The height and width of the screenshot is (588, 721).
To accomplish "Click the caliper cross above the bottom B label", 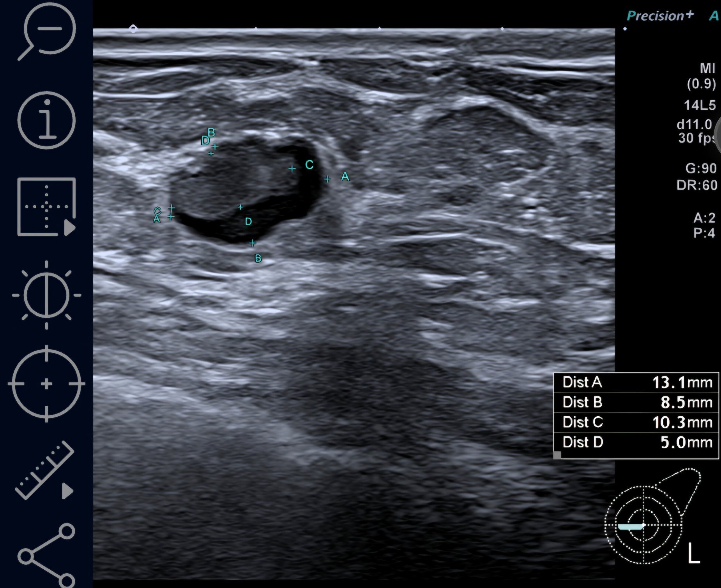I will click(253, 243).
